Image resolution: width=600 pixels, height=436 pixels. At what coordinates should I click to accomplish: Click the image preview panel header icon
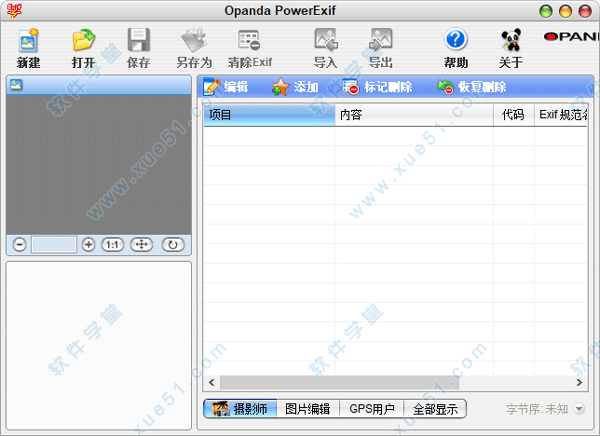coord(16,85)
